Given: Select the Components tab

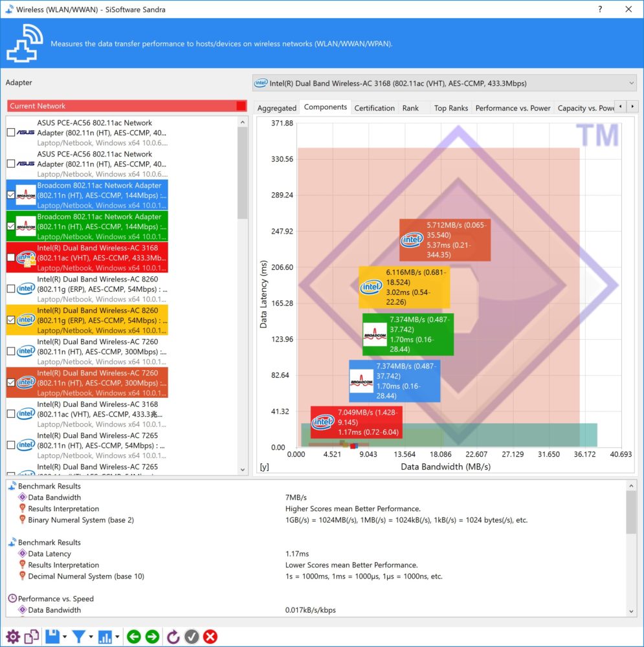Looking at the screenshot, I should coord(326,107).
